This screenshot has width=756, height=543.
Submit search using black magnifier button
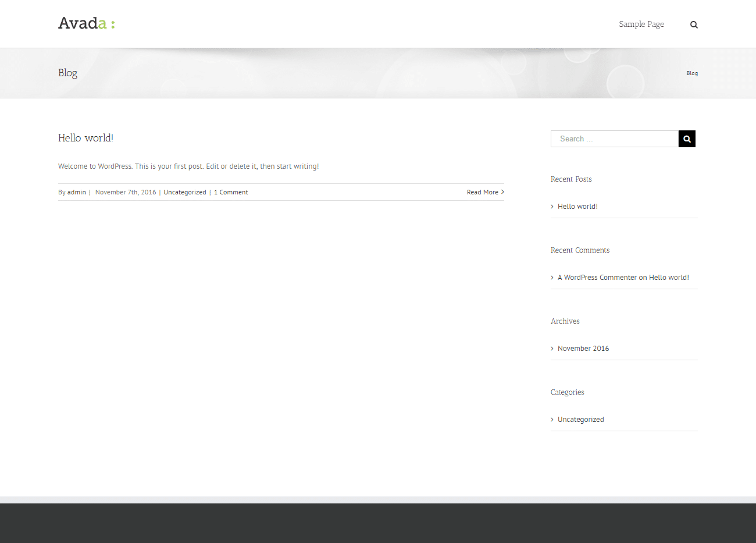(687, 139)
